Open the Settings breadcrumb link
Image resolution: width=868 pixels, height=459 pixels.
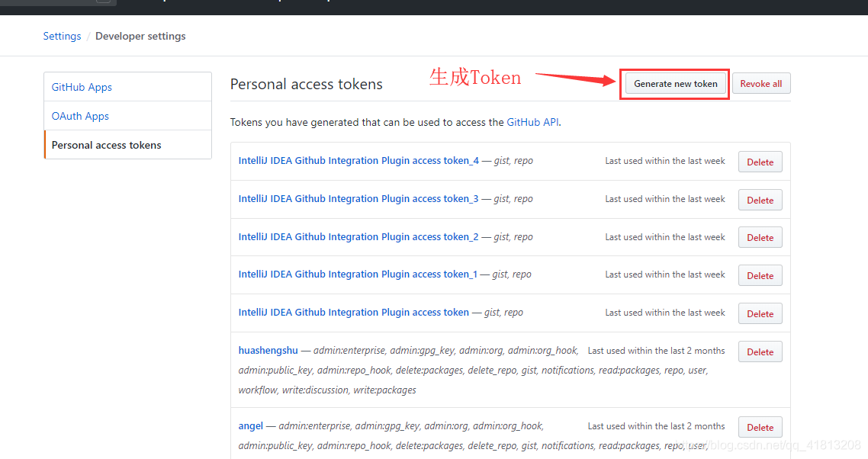pos(62,36)
